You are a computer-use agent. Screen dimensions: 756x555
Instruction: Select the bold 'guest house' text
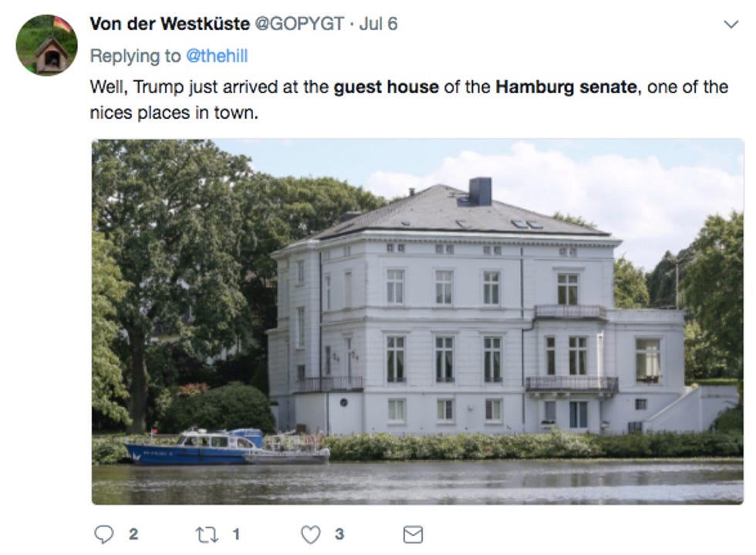coord(386,87)
